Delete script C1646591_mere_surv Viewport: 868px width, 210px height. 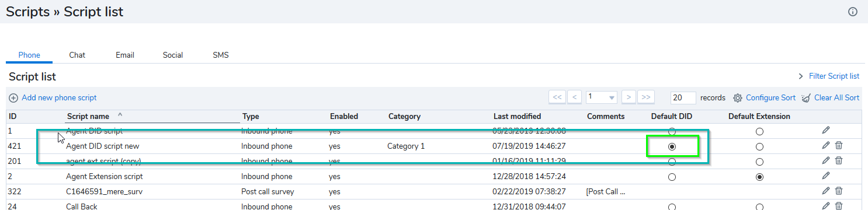click(839, 191)
